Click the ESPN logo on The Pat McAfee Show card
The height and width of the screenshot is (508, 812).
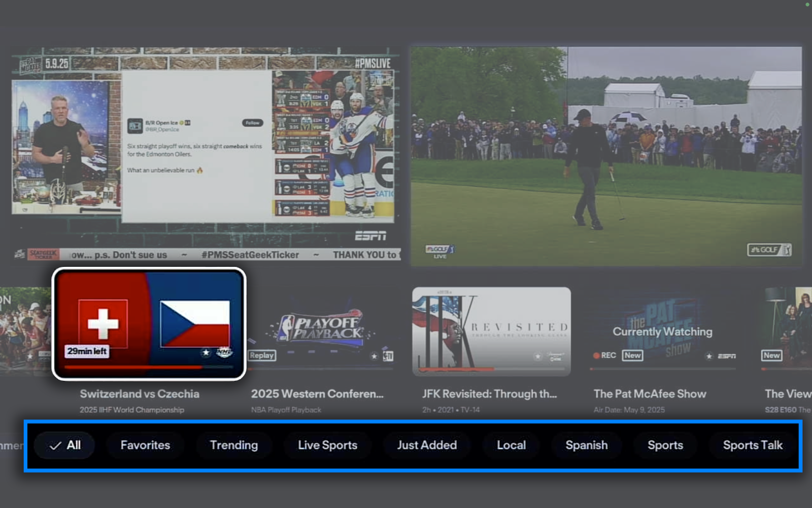[727, 356]
